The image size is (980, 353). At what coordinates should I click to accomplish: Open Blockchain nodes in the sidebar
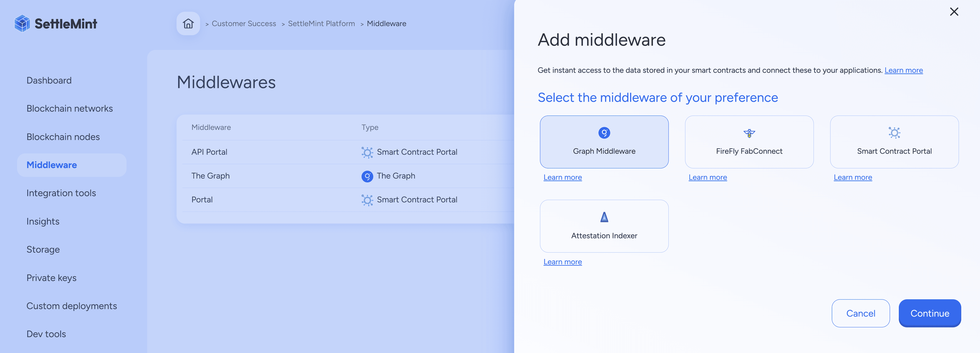pos(63,137)
